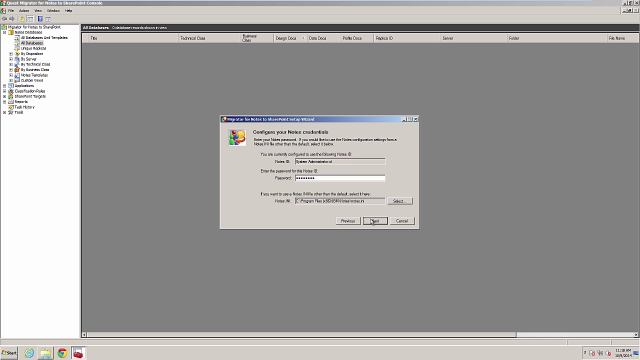Sort by Title column header
The height and width of the screenshot is (360, 640).
click(x=133, y=38)
